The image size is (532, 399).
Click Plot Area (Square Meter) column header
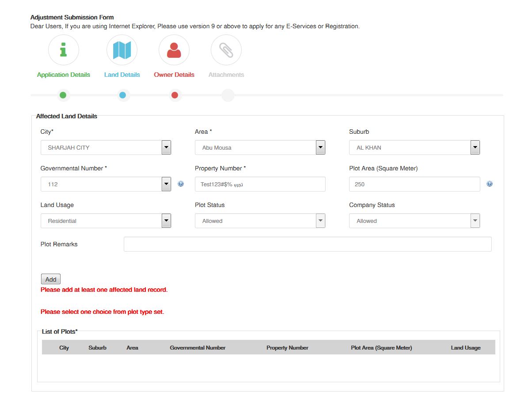(381, 348)
